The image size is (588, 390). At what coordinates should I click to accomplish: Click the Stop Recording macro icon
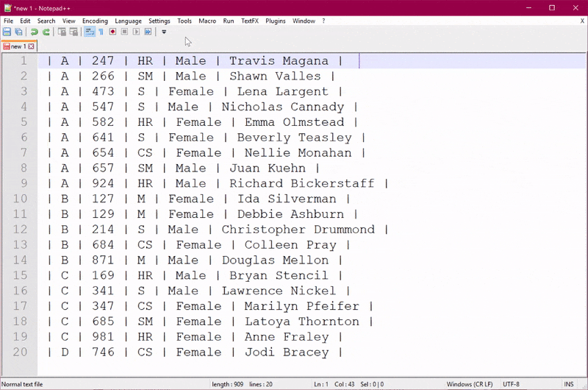pyautogui.click(x=124, y=32)
